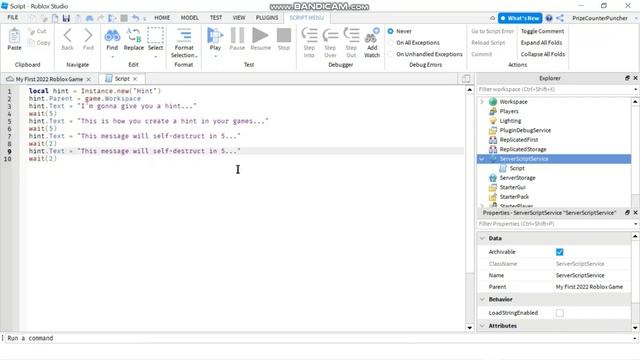
Task: Select the Script item in Explorer
Action: click(517, 168)
